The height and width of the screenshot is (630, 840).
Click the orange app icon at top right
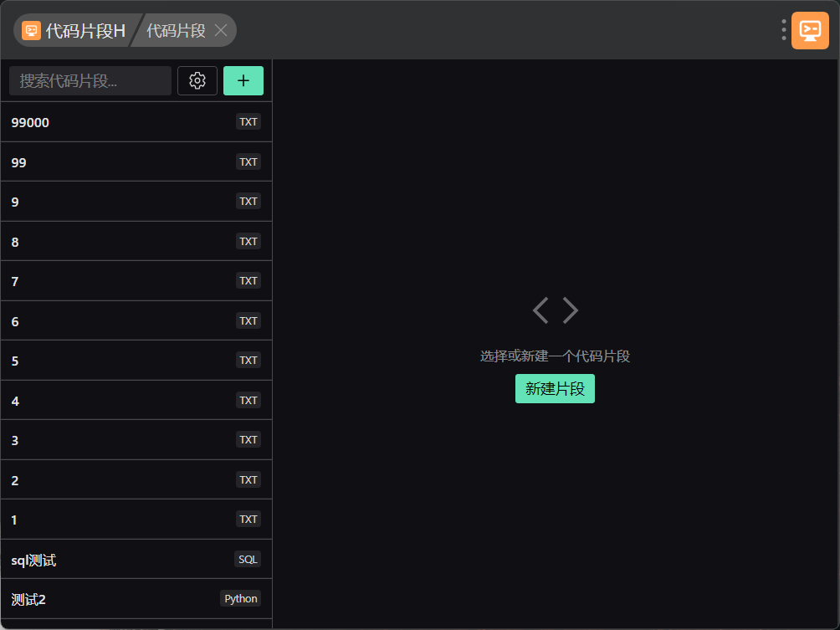point(810,30)
